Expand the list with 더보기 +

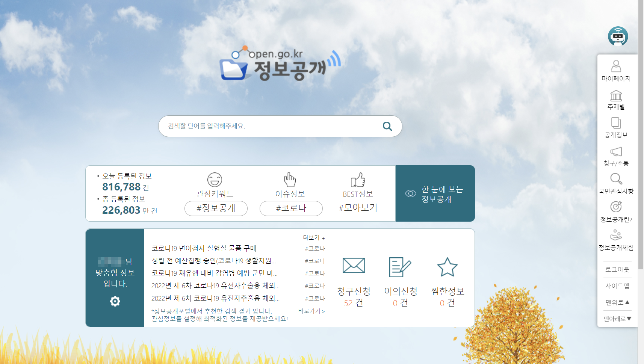point(314,238)
